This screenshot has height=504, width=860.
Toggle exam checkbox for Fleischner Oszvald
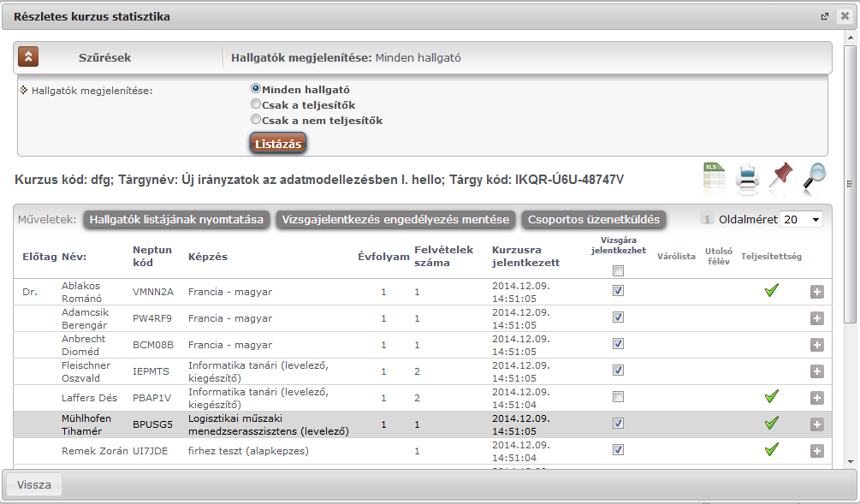(x=618, y=371)
